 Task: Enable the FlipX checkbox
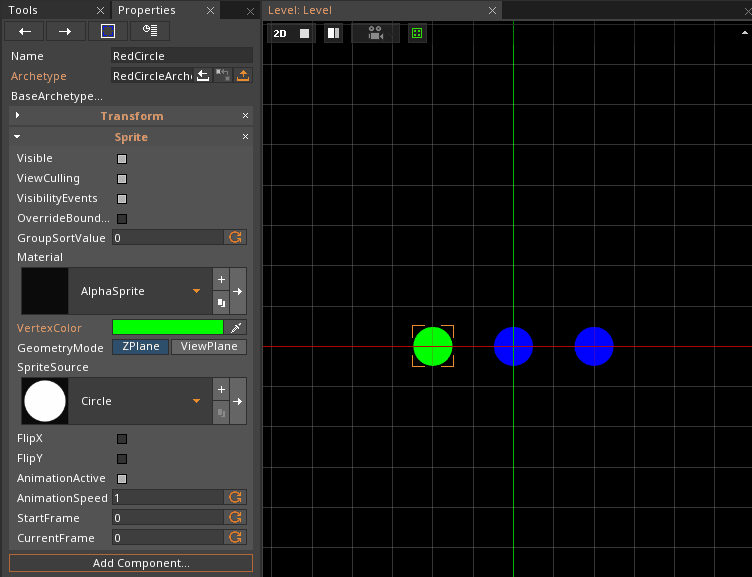(122, 438)
